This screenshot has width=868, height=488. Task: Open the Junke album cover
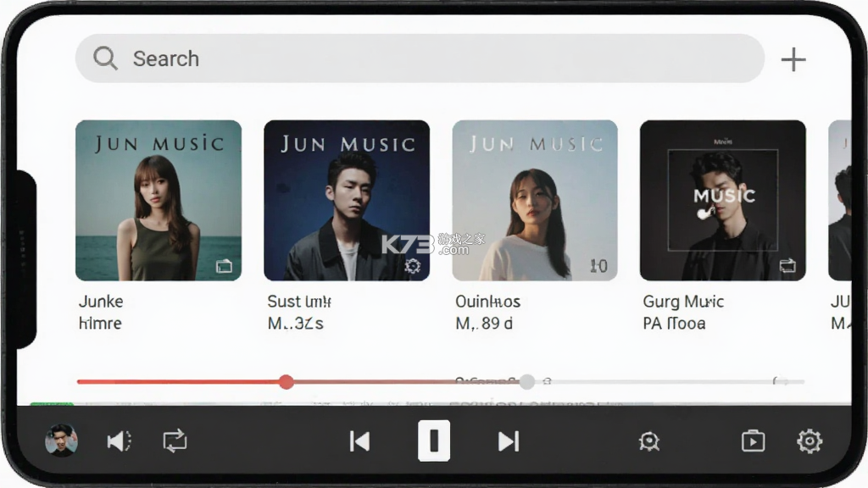pyautogui.click(x=159, y=200)
